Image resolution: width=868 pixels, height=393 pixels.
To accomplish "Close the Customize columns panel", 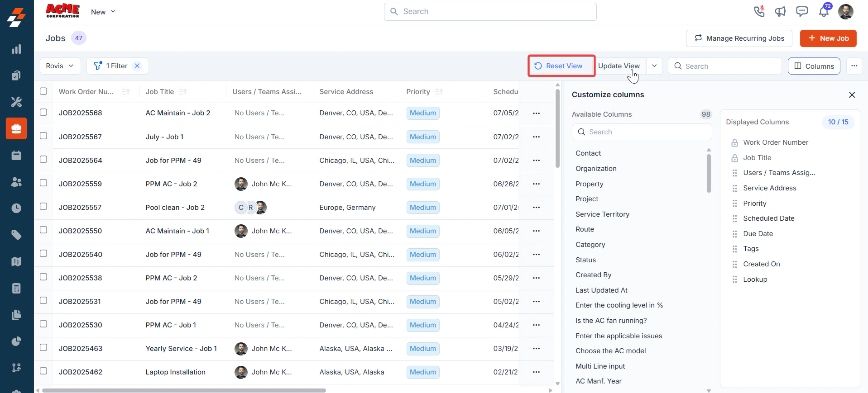I will click(x=852, y=95).
